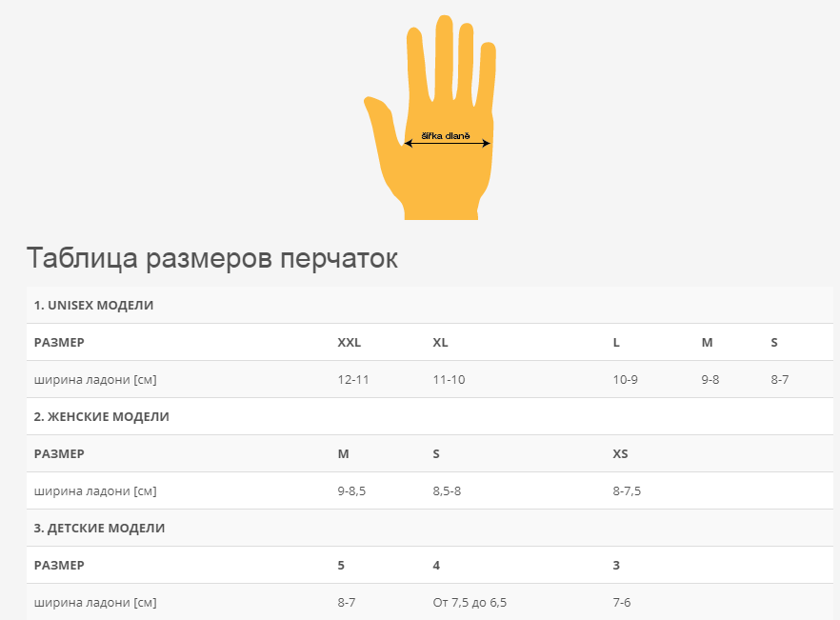Click the XS size header
The image size is (840, 620).
pos(620,454)
